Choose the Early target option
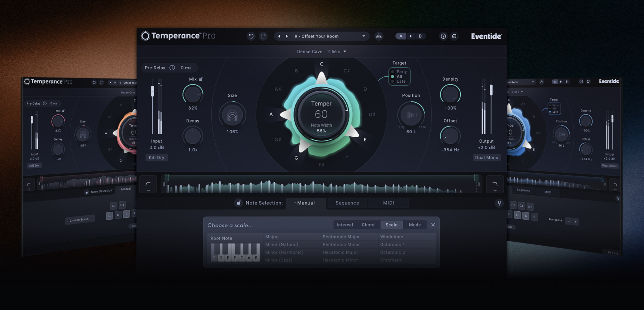 tap(399, 72)
